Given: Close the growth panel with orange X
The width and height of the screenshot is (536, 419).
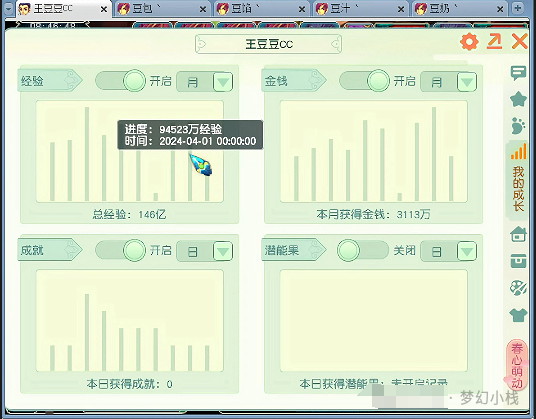Looking at the screenshot, I should point(520,41).
